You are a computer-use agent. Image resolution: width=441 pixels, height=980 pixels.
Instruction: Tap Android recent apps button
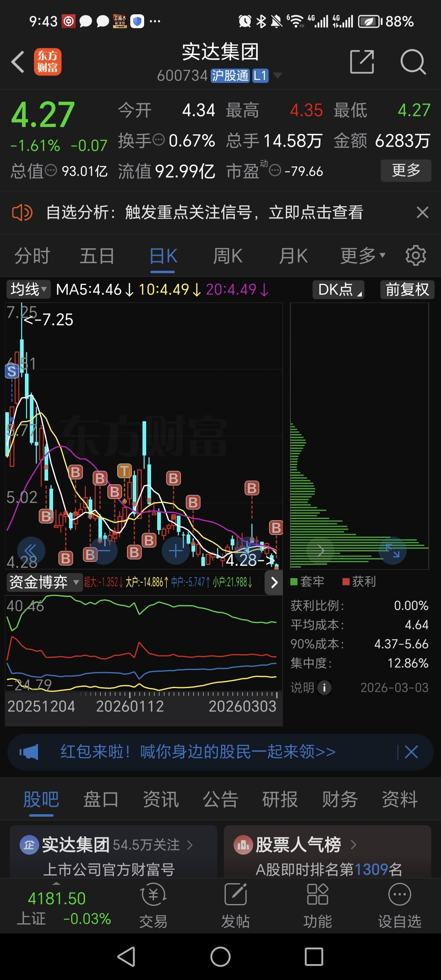[314, 957]
